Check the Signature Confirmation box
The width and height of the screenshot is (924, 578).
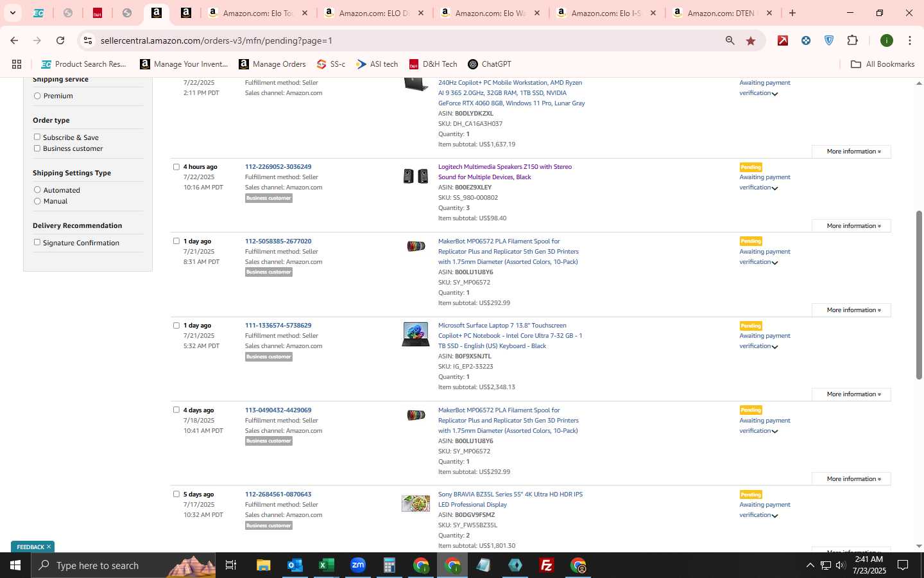coord(37,242)
